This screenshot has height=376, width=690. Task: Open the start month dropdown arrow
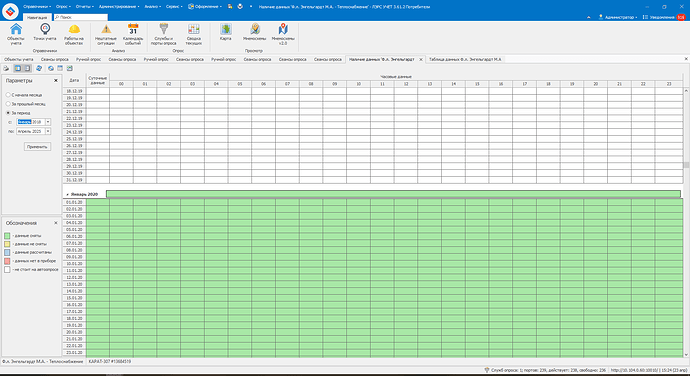pos(48,122)
